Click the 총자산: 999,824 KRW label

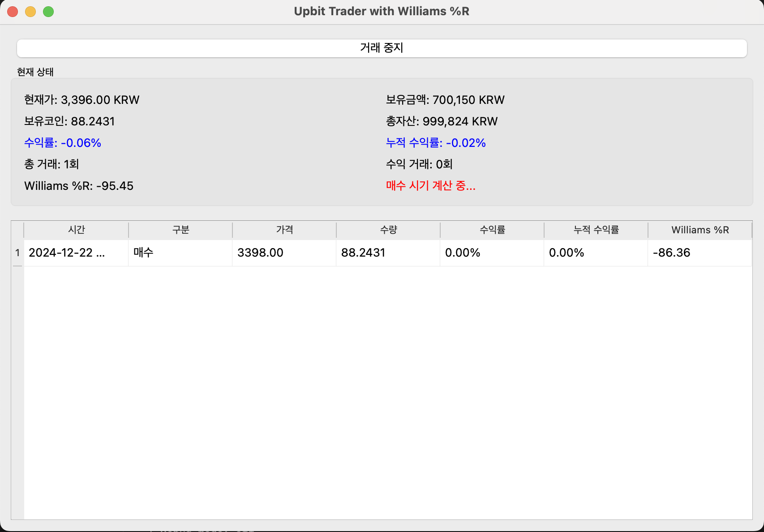[x=442, y=121]
